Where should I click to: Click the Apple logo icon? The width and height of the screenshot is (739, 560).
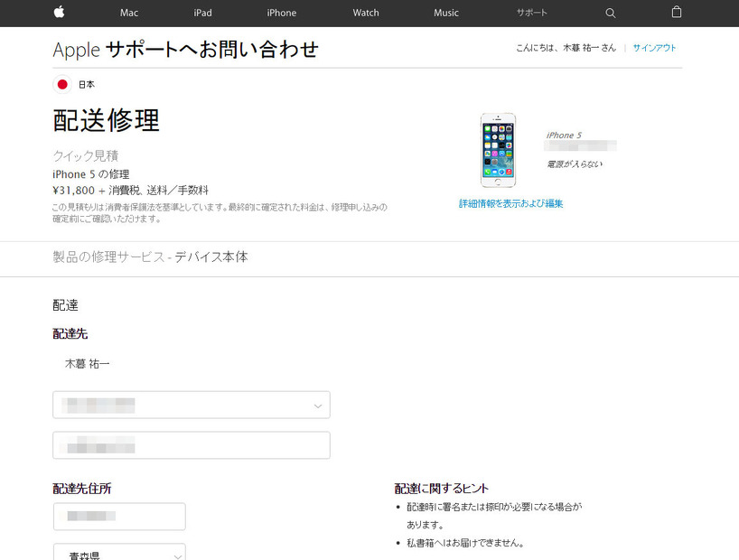pos(59,13)
